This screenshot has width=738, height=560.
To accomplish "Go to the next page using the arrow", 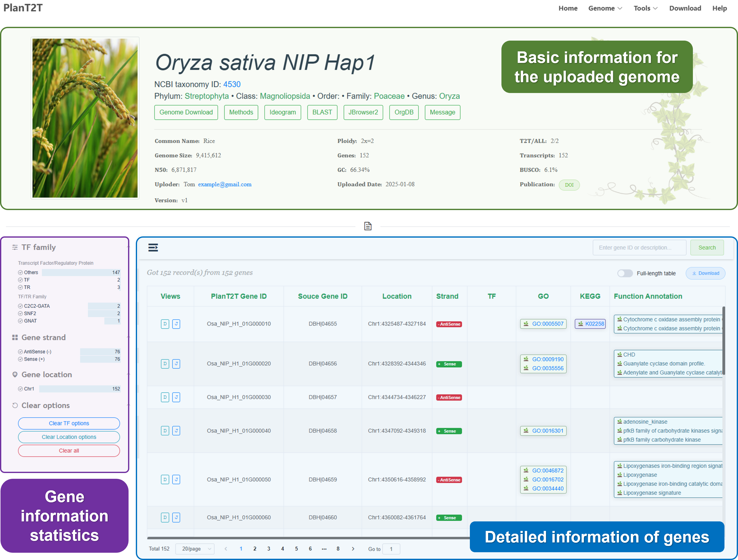I will 353,549.
